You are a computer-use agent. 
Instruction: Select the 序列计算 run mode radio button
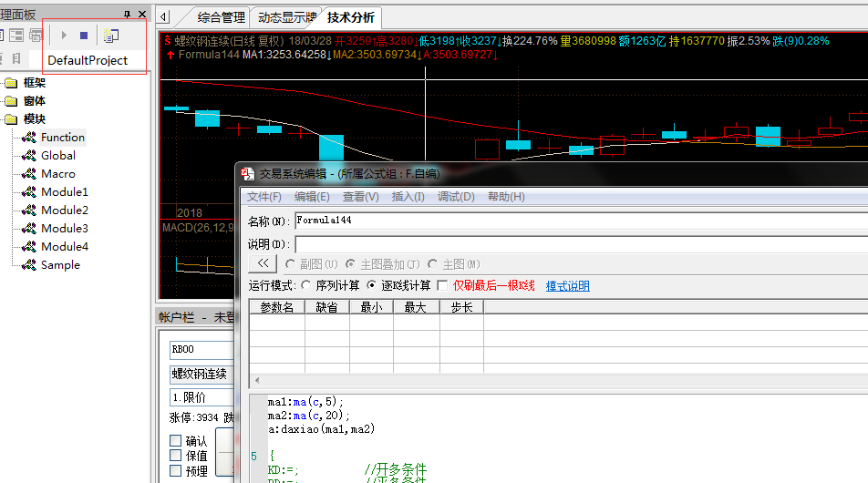tap(306, 286)
